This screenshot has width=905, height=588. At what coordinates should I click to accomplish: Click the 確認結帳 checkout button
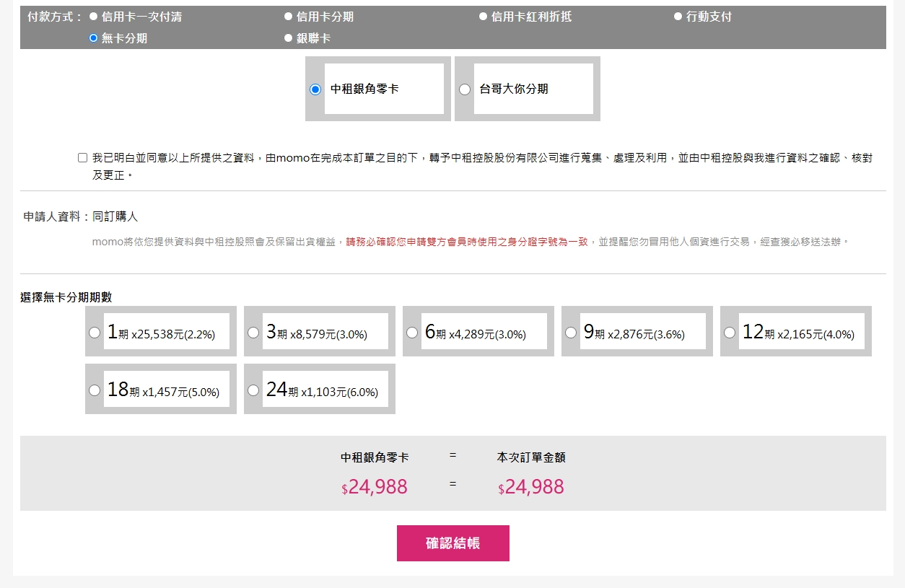pos(453,543)
